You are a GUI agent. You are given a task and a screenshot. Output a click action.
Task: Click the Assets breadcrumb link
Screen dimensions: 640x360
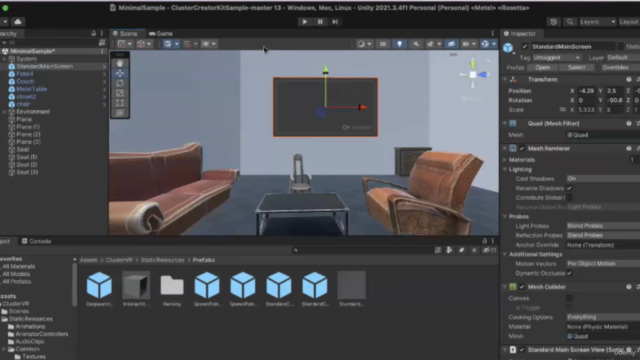pyautogui.click(x=88, y=260)
